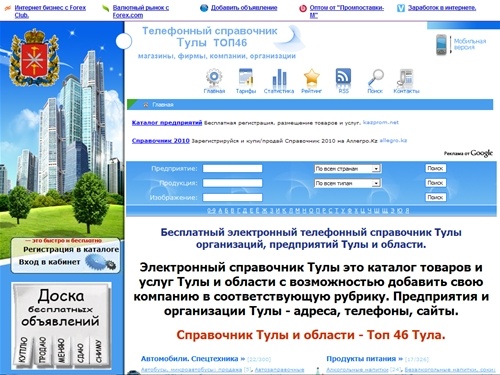This screenshot has width=500, height=375.
Task: Click the Главная breadcrumb text
Action: point(163,105)
